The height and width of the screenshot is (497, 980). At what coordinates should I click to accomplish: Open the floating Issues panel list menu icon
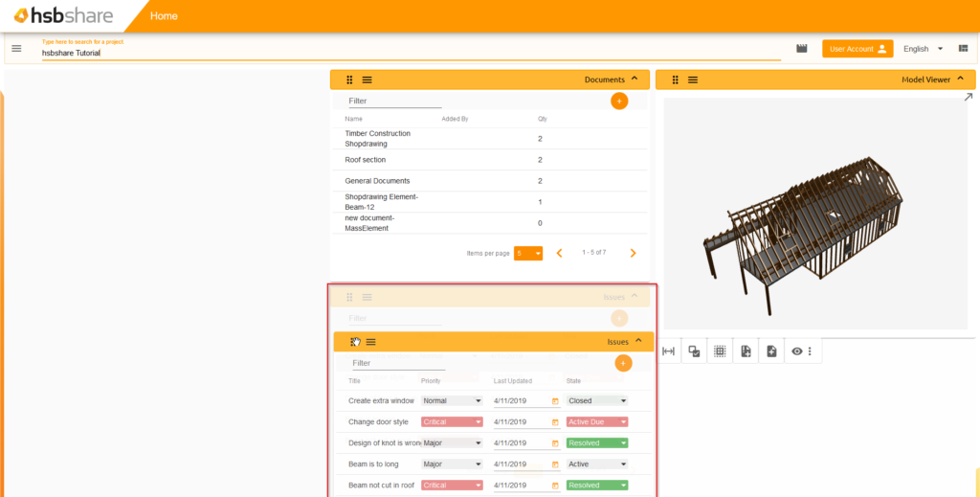tap(370, 342)
